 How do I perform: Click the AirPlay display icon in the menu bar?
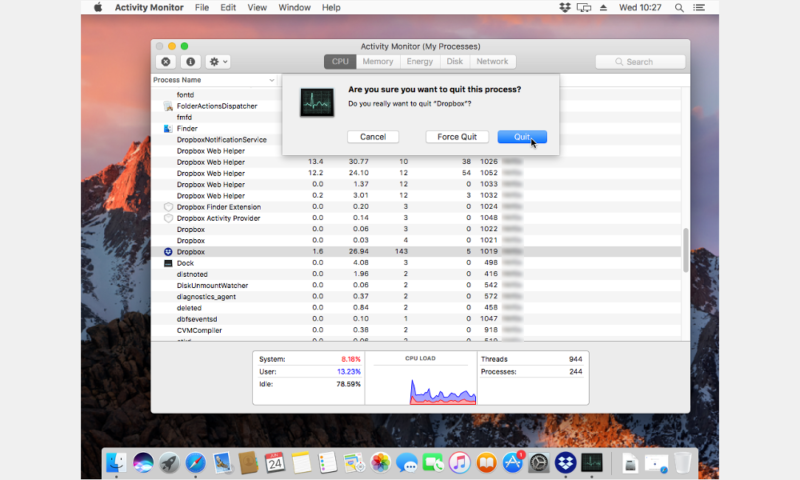click(584, 7)
